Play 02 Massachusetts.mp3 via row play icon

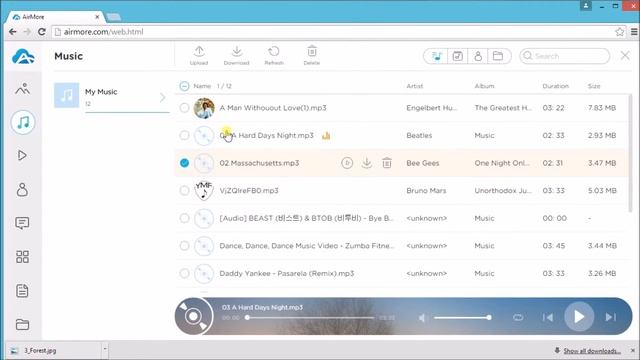coord(347,163)
